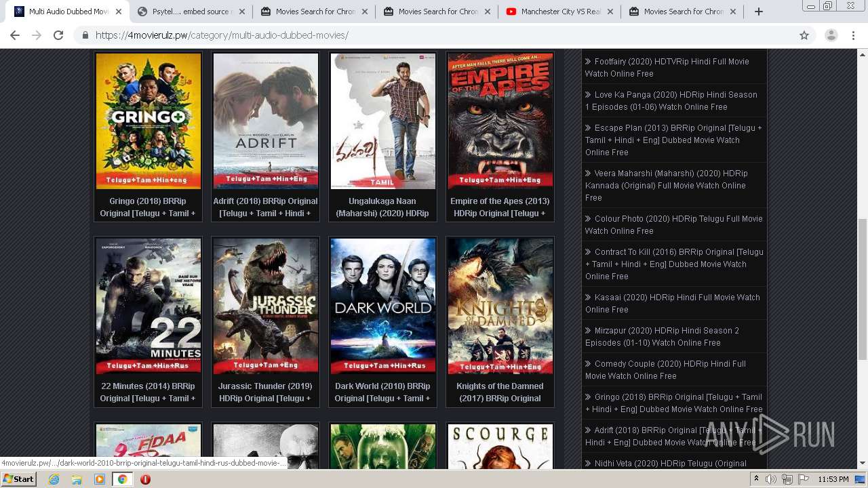Show hidden tray icons arrow
The height and width of the screenshot is (488, 868).
[756, 479]
